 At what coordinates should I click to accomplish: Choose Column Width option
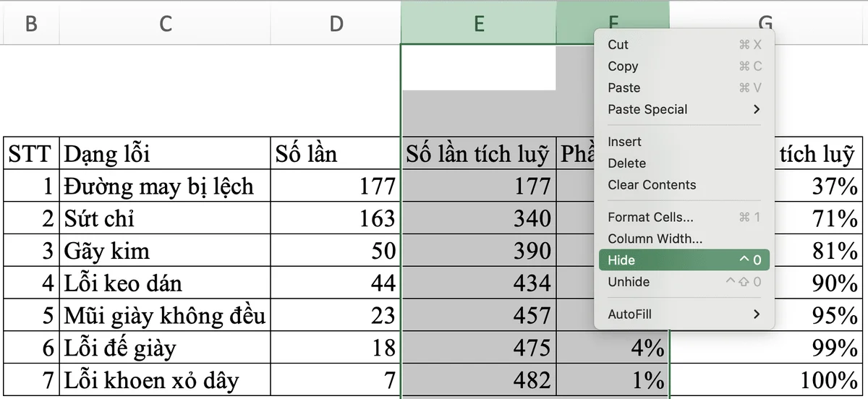tap(684, 239)
